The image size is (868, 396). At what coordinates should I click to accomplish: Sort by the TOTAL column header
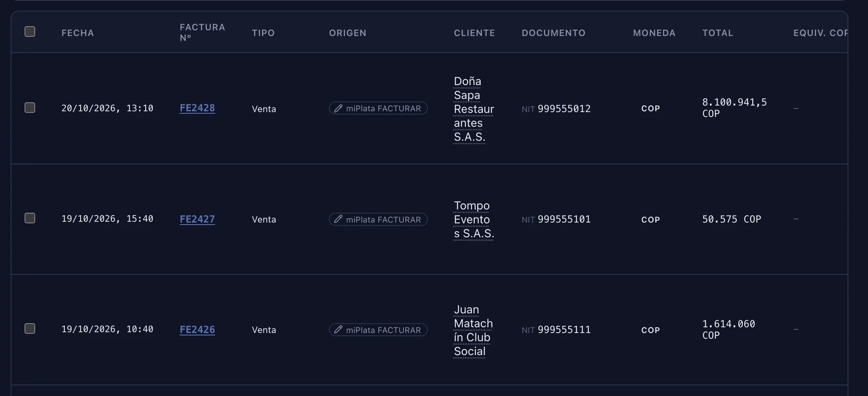(x=718, y=33)
